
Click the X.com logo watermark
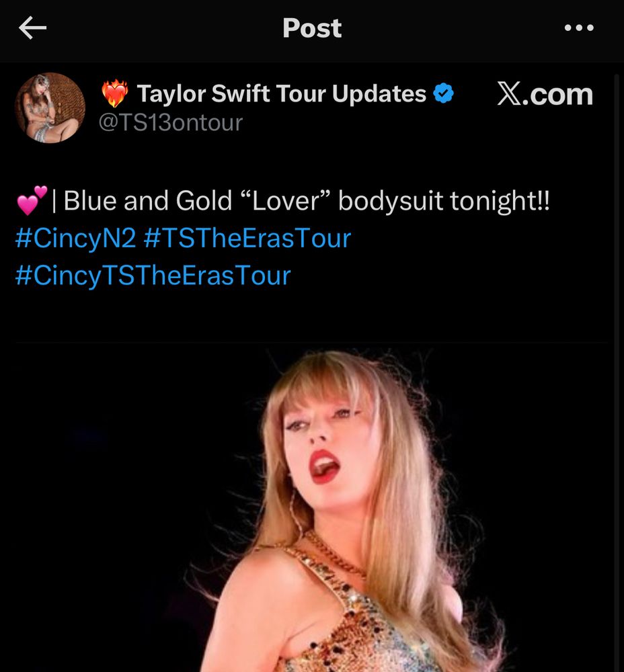pyautogui.click(x=546, y=94)
